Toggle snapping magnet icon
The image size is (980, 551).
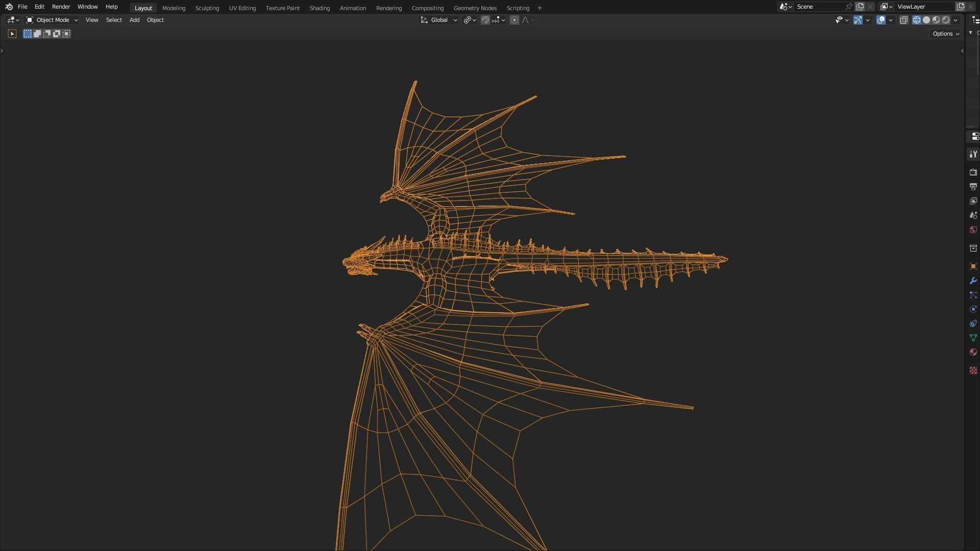[485, 20]
